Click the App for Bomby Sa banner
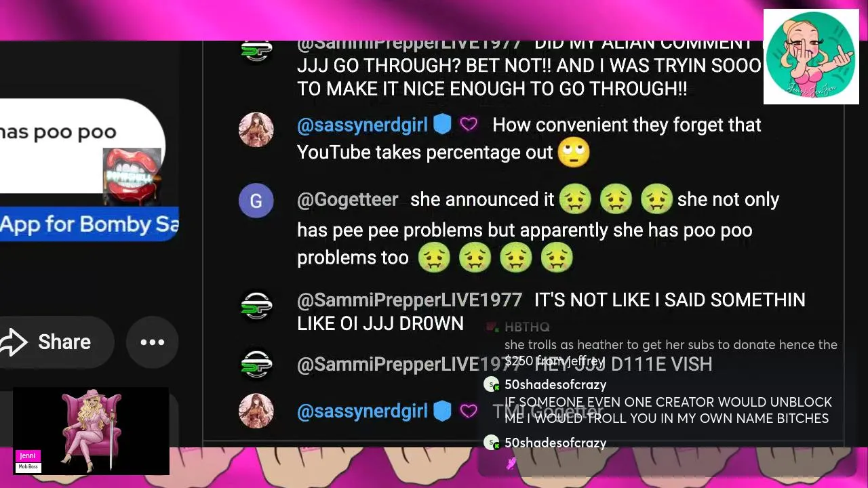 point(90,224)
